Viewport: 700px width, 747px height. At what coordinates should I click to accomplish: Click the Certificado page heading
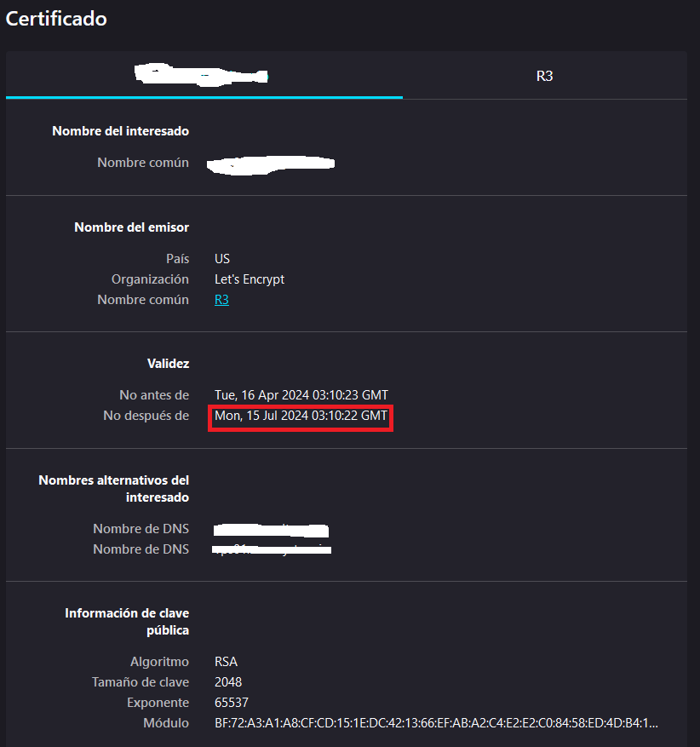pyautogui.click(x=56, y=18)
